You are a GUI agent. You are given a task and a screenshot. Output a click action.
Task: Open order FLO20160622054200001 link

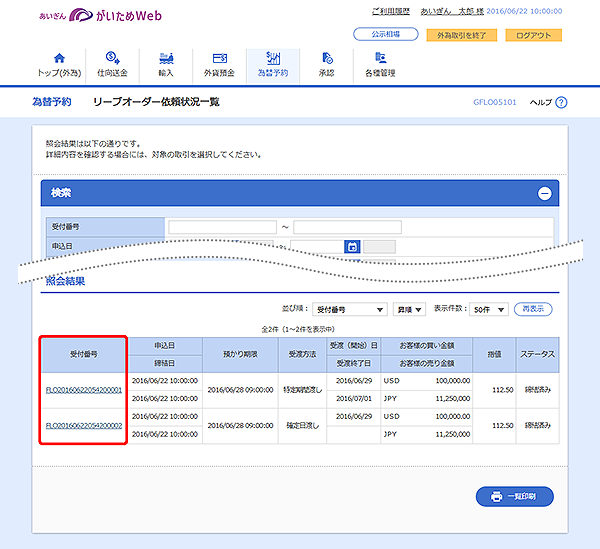coord(84,390)
